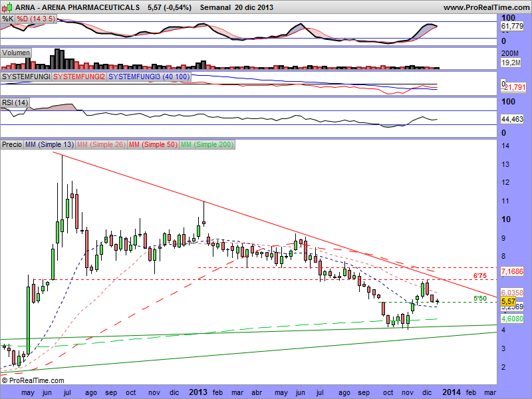Open the Precio panel label

click(12, 144)
